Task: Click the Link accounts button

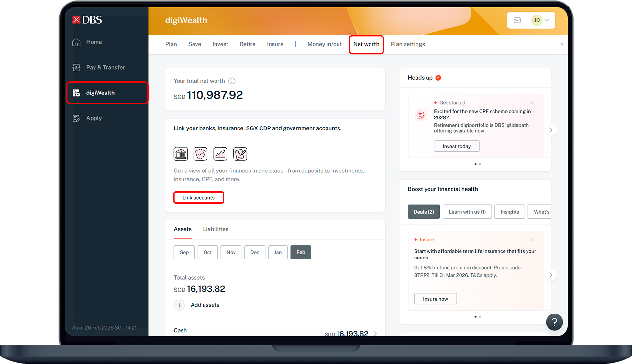Action: [198, 198]
